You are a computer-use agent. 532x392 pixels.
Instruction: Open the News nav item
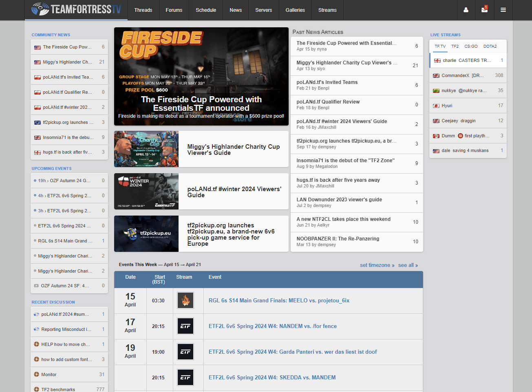[x=236, y=10]
